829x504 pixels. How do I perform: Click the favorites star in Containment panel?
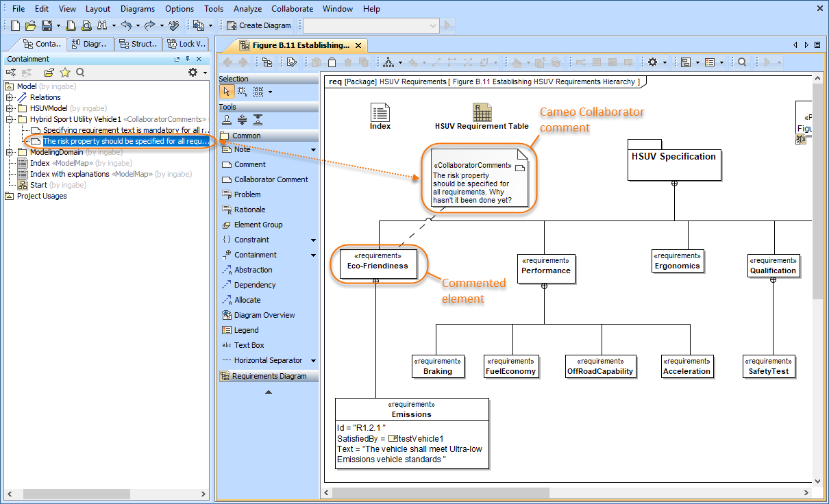pyautogui.click(x=65, y=73)
